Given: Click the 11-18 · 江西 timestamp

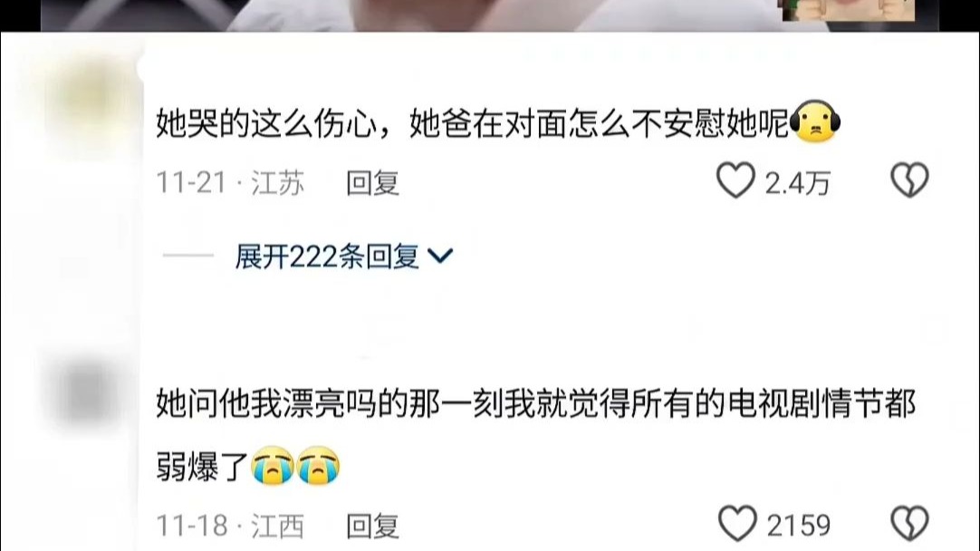Looking at the screenshot, I should 230,526.
